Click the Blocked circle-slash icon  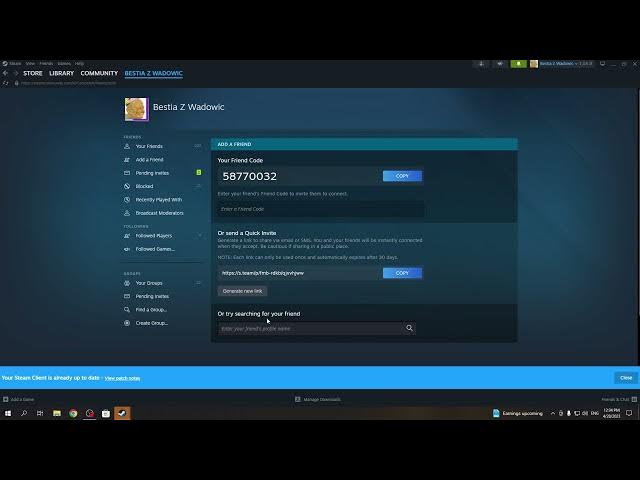[127, 186]
